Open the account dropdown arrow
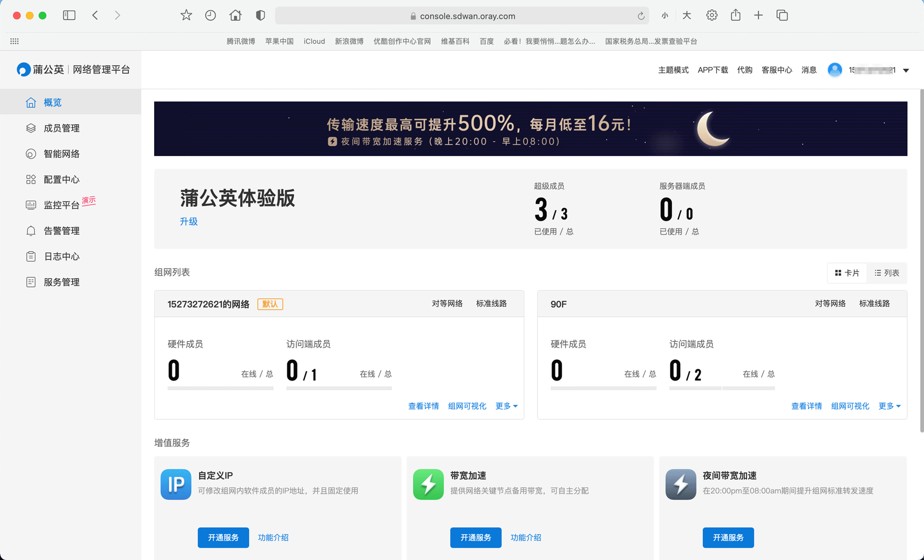 click(906, 70)
